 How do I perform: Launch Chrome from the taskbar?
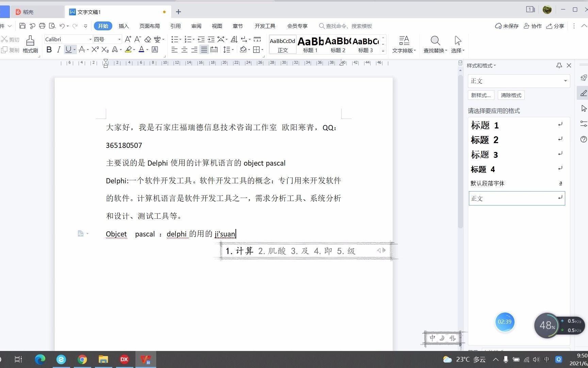click(82, 359)
